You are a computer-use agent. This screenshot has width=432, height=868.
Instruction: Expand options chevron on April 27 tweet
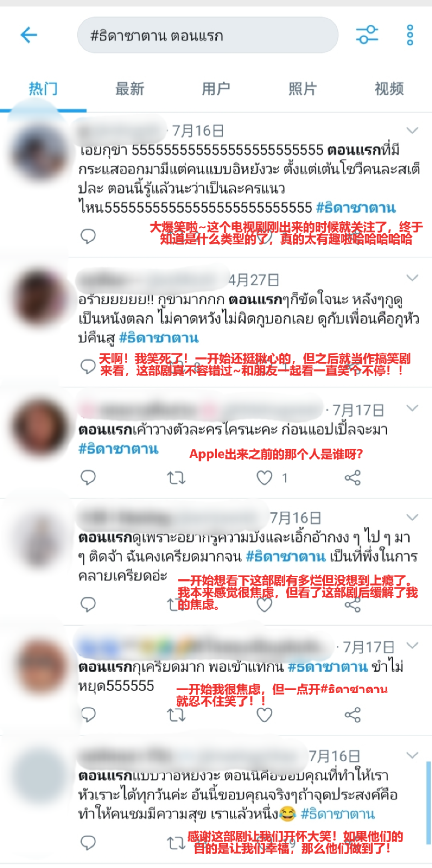pos(412,277)
